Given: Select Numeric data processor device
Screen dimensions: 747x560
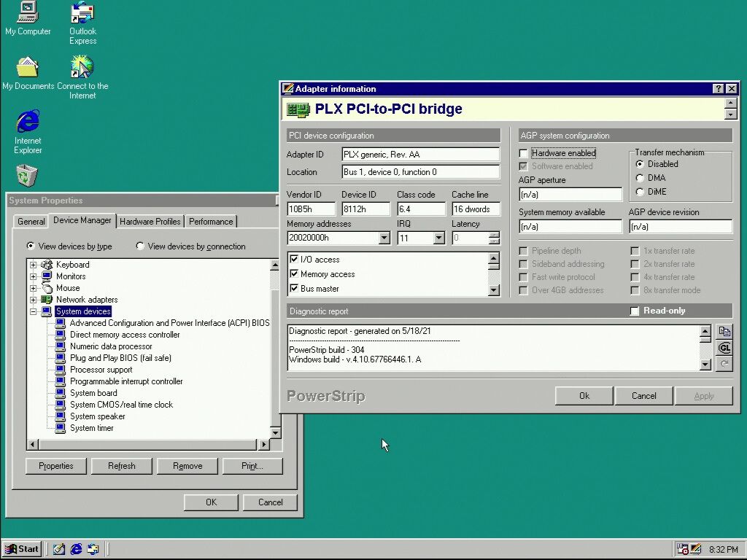Looking at the screenshot, I should pyautogui.click(x=111, y=346).
